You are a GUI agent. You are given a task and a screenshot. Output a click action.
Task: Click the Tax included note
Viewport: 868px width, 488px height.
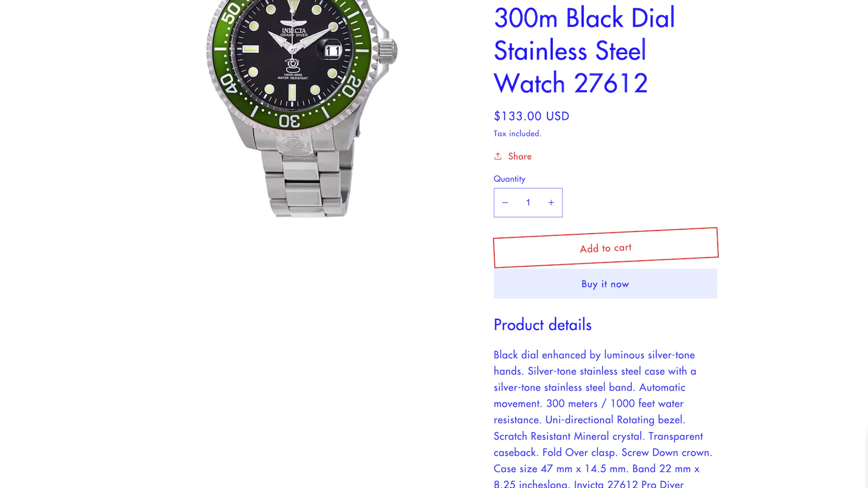518,133
